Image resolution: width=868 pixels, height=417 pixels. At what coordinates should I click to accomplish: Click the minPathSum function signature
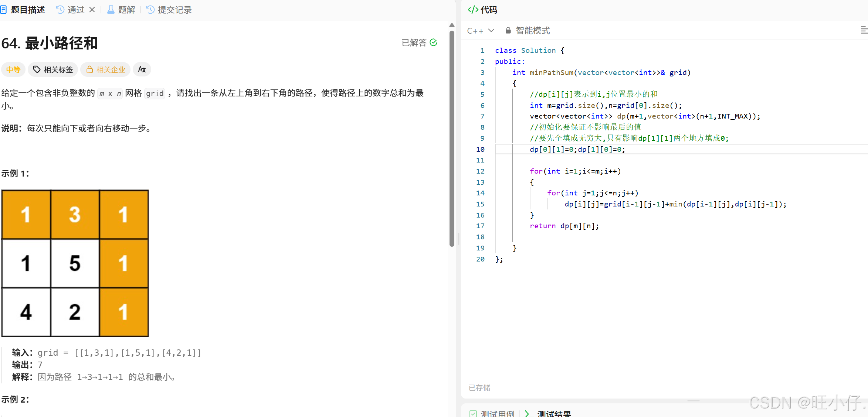click(601, 73)
